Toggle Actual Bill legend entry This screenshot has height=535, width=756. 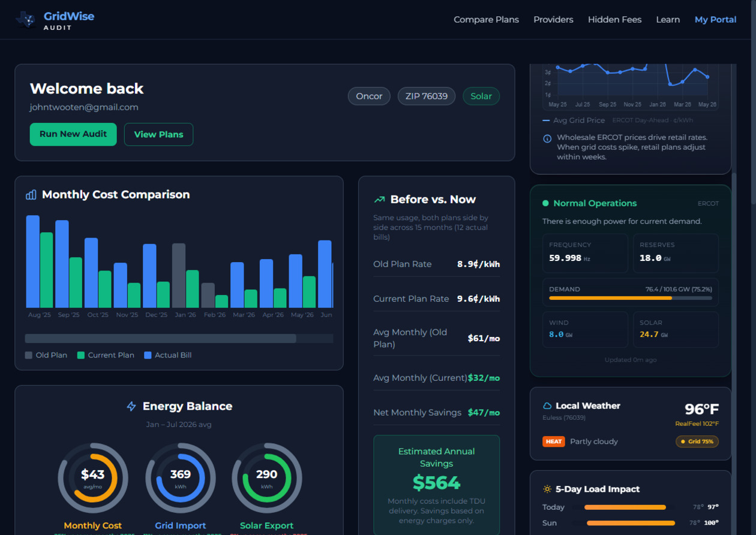[168, 355]
